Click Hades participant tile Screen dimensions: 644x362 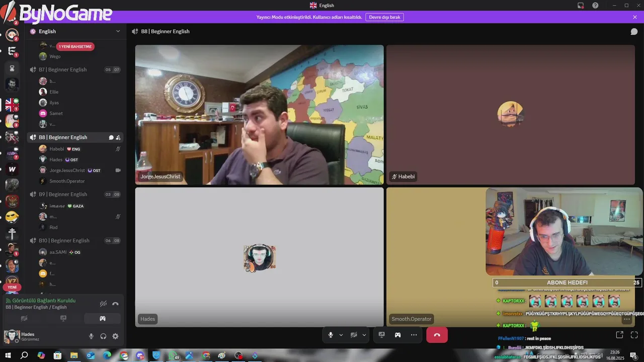[x=259, y=257]
